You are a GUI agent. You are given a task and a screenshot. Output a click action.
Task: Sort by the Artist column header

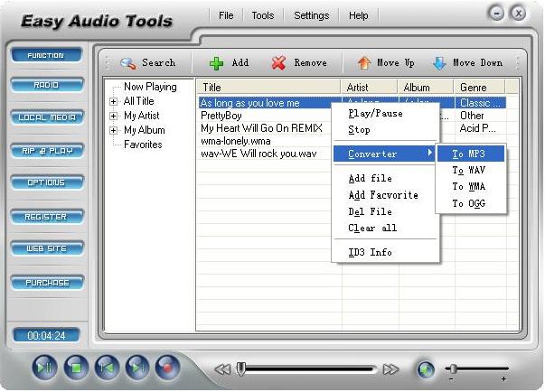click(369, 87)
